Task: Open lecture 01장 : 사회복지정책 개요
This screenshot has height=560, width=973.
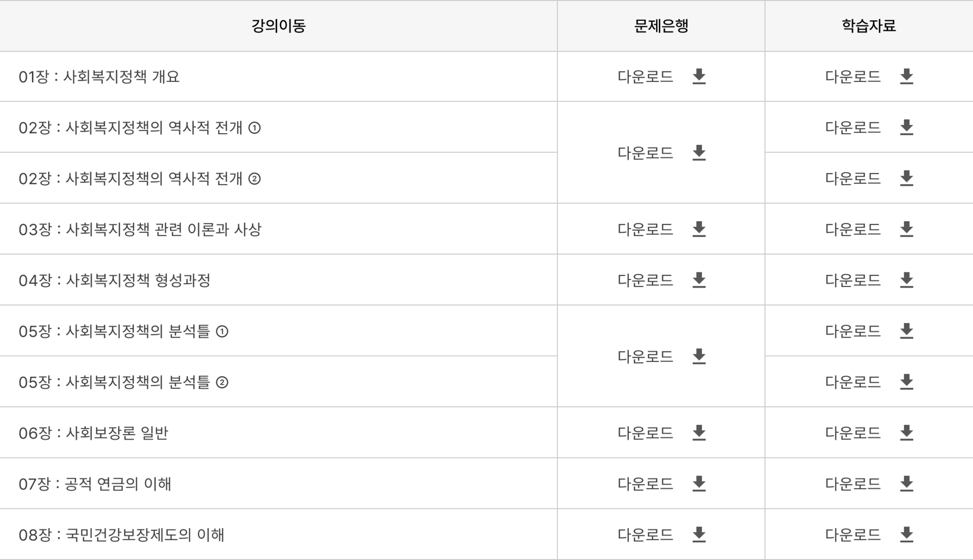Action: 99,77
